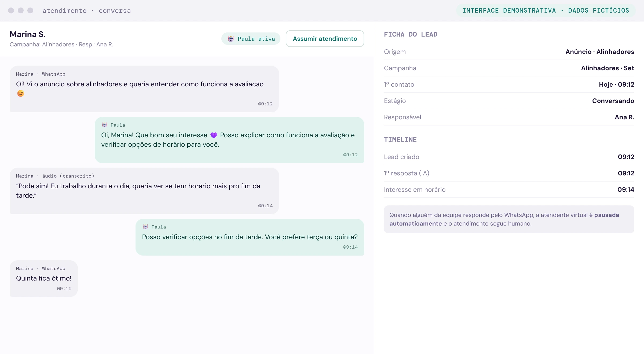Viewport: 644px width, 354px height.
Task: Select the Marina S. contact name
Action: pos(28,34)
